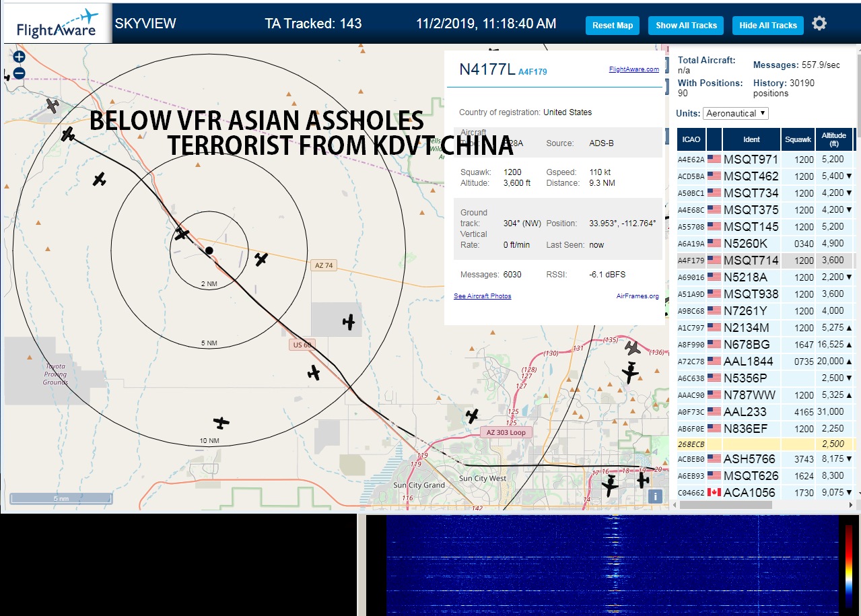861x616 pixels.
Task: Select the aircraft icon above AZ 303 Loop label
Action: point(473,416)
